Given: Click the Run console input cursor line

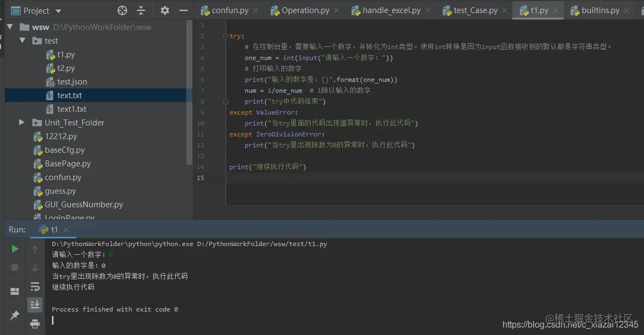Looking at the screenshot, I should tap(52, 320).
